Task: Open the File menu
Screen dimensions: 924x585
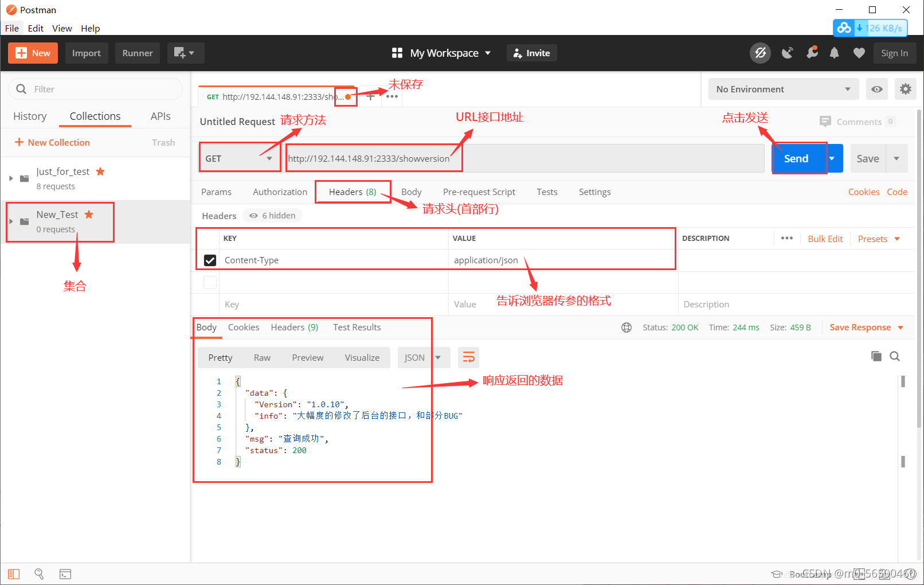Action: (12, 28)
